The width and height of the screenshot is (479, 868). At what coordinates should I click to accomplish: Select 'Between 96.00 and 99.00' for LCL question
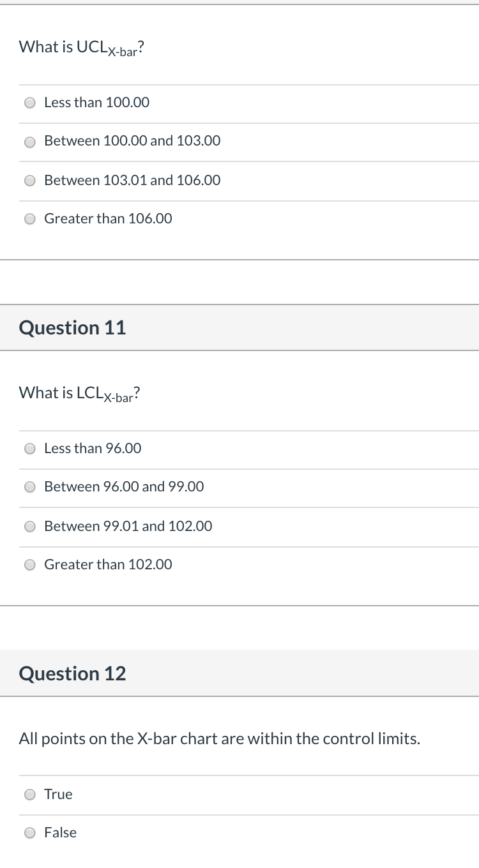[x=29, y=487]
